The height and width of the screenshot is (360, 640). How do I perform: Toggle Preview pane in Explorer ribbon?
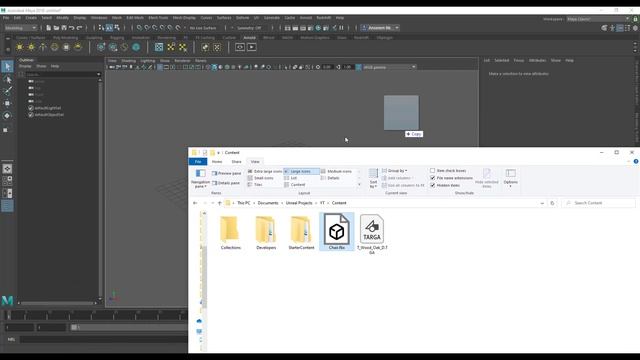[x=227, y=173]
